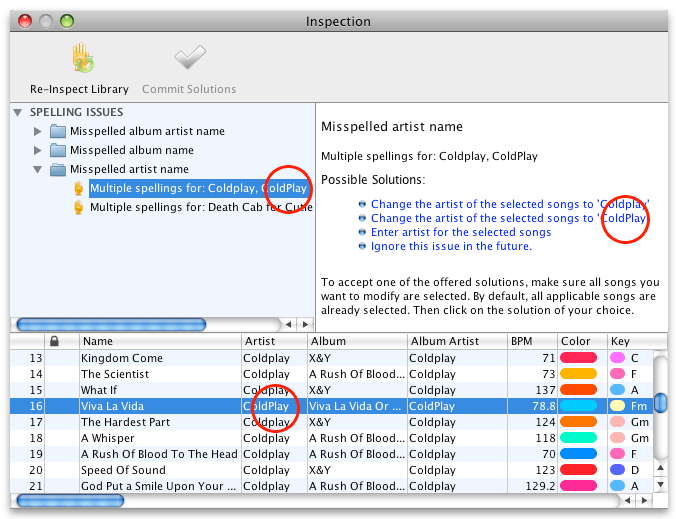This screenshot has height=519, width=678.
Task: Click the lock column header icon
Action: pos(54,341)
